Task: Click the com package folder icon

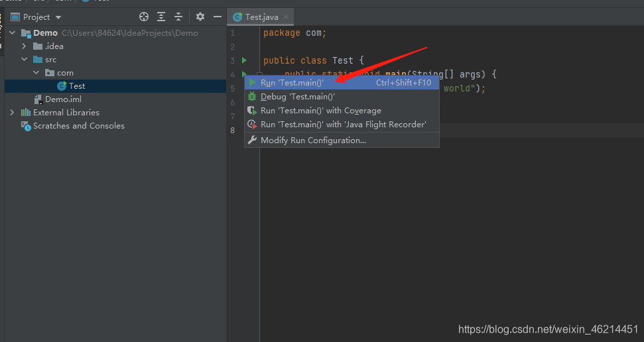Action: coord(50,73)
